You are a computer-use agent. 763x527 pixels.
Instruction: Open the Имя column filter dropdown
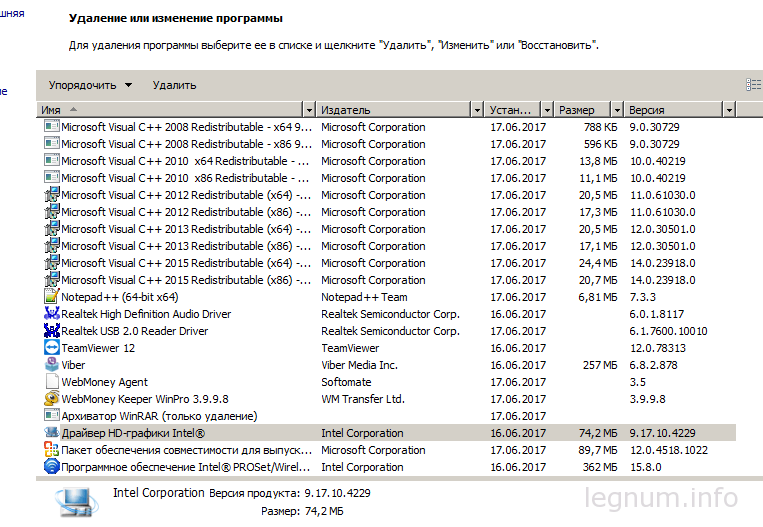[x=309, y=110]
